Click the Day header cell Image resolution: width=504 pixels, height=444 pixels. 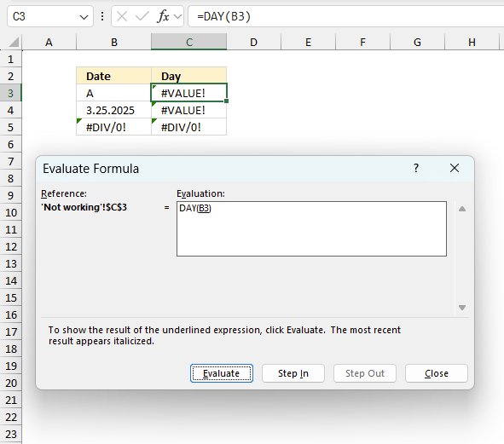click(189, 76)
